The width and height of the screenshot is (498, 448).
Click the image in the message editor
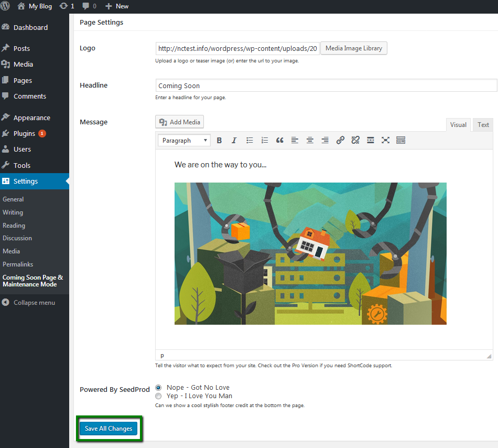pos(310,253)
